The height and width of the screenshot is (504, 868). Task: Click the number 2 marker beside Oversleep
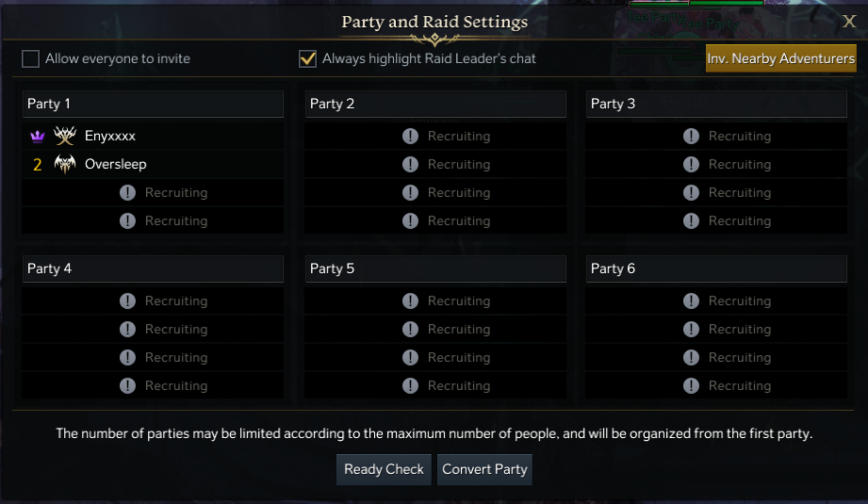[x=38, y=165]
